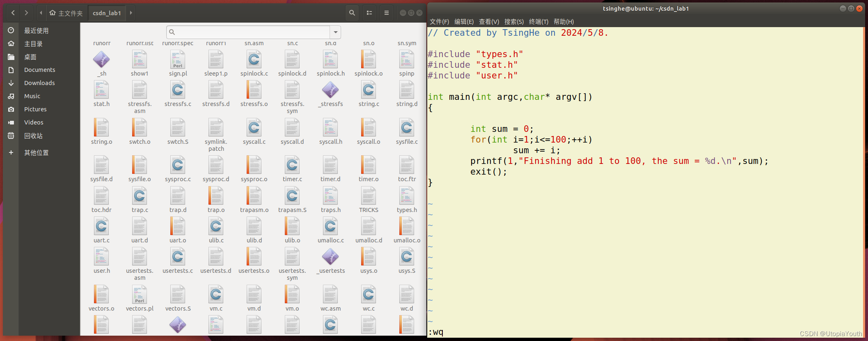Select the spinlock.o object file
868x341 pixels.
[x=369, y=60]
